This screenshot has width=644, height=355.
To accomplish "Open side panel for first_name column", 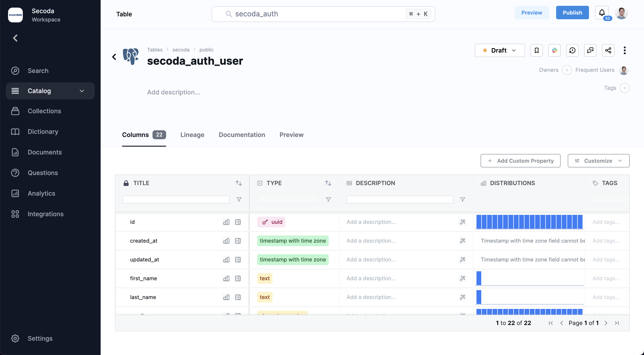I will (x=238, y=278).
